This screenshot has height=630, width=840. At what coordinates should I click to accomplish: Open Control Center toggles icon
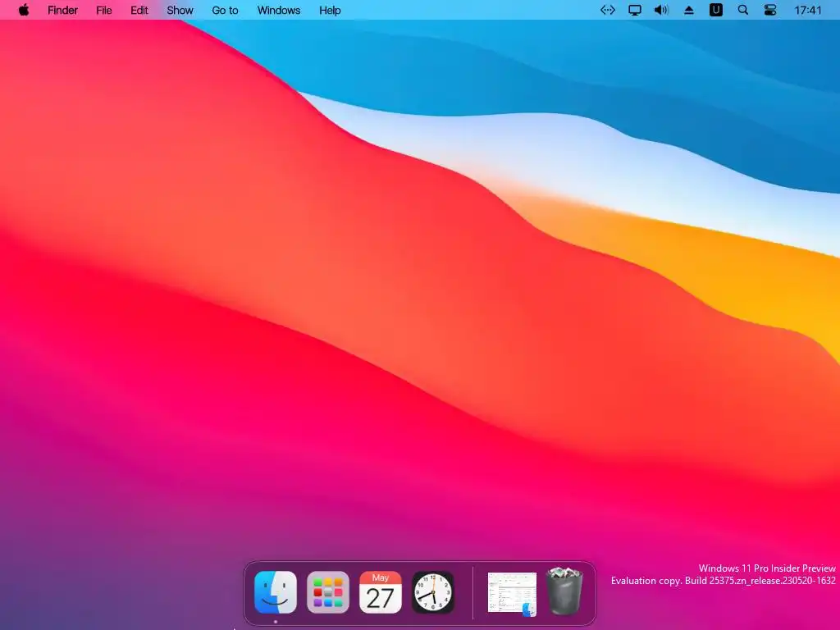(x=769, y=10)
